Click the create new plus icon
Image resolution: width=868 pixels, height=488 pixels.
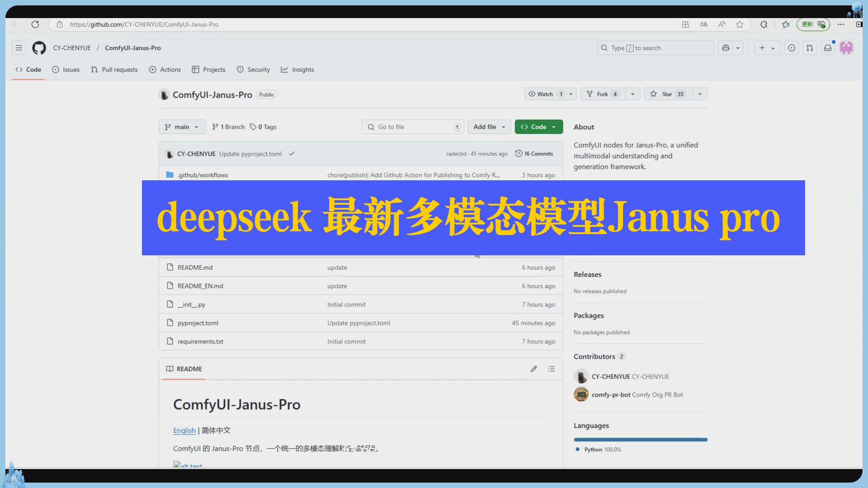click(x=762, y=48)
